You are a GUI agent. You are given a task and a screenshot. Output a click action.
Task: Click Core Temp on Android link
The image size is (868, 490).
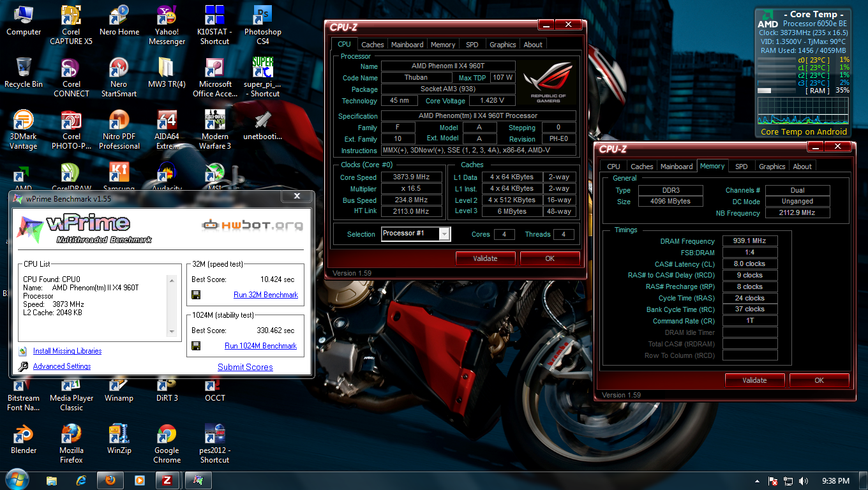[804, 132]
